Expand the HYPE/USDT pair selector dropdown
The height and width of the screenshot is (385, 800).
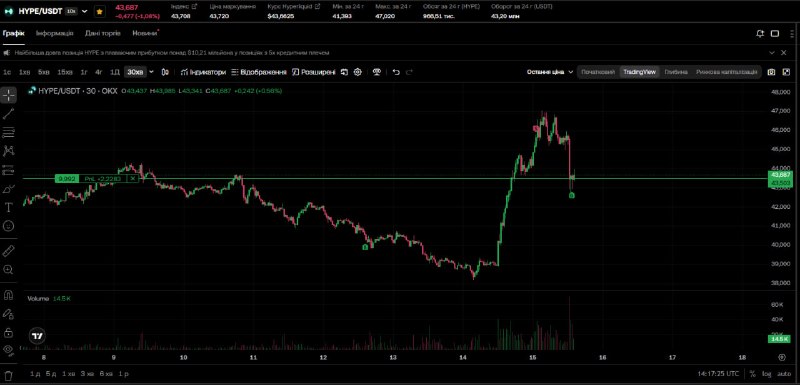(x=85, y=11)
